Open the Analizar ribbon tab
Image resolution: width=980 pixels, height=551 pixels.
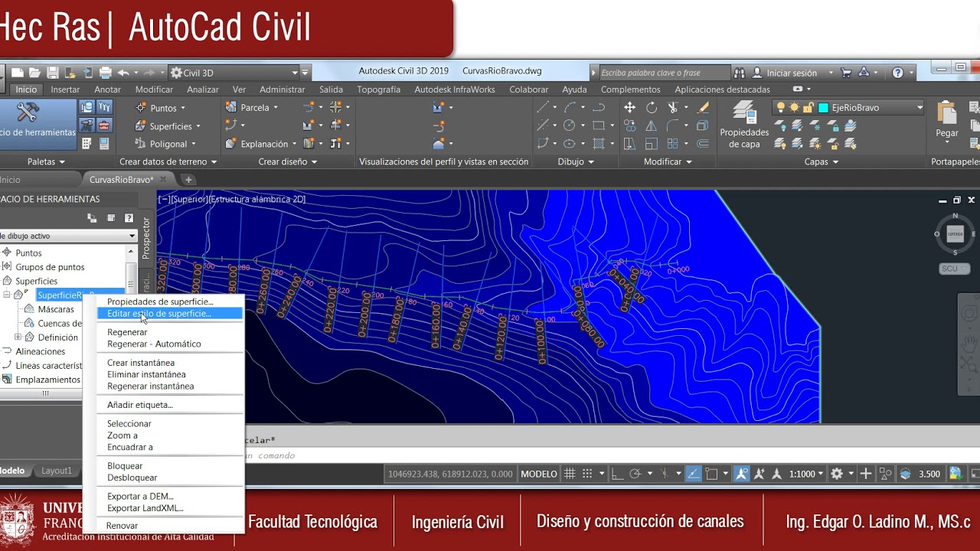pyautogui.click(x=203, y=90)
